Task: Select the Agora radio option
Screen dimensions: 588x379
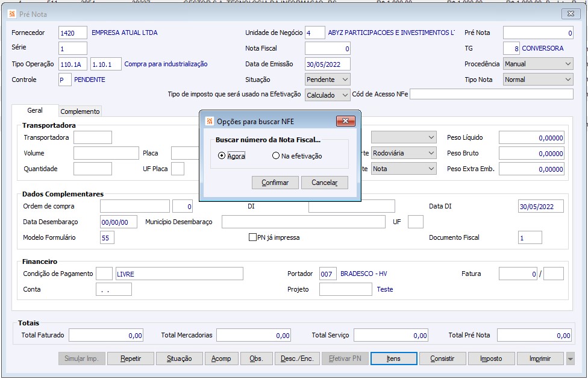Action: [222, 156]
